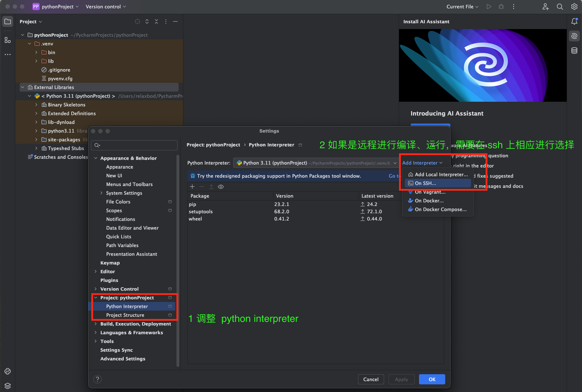Click the upgrade arrow icon in packages toolbar
582x392 pixels.
click(x=211, y=187)
